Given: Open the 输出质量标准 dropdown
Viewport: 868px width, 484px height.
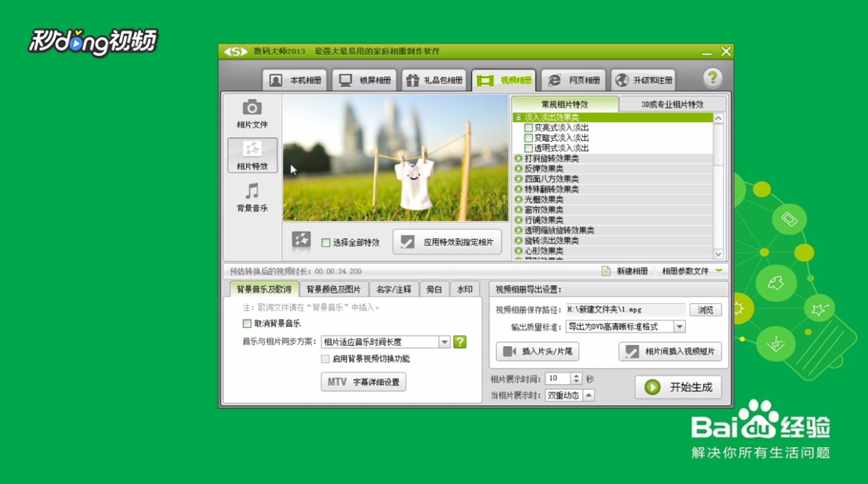Looking at the screenshot, I should pyautogui.click(x=680, y=326).
